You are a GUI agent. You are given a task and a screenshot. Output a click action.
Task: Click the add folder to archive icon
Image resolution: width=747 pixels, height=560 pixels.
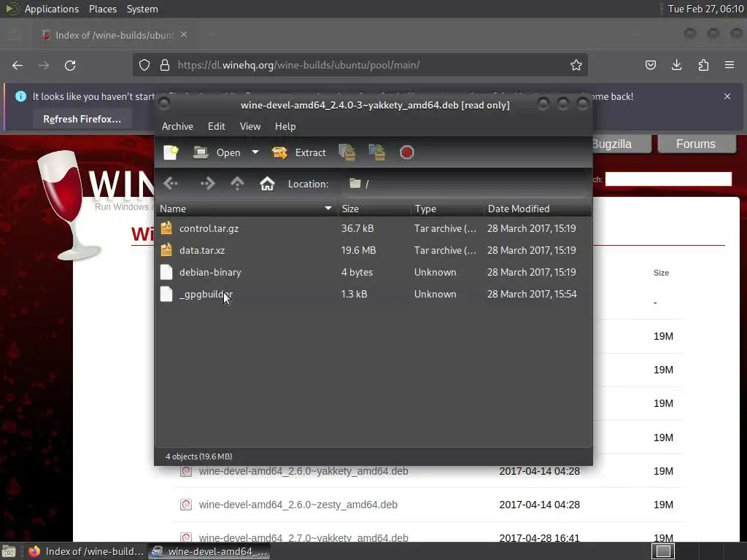tap(377, 152)
